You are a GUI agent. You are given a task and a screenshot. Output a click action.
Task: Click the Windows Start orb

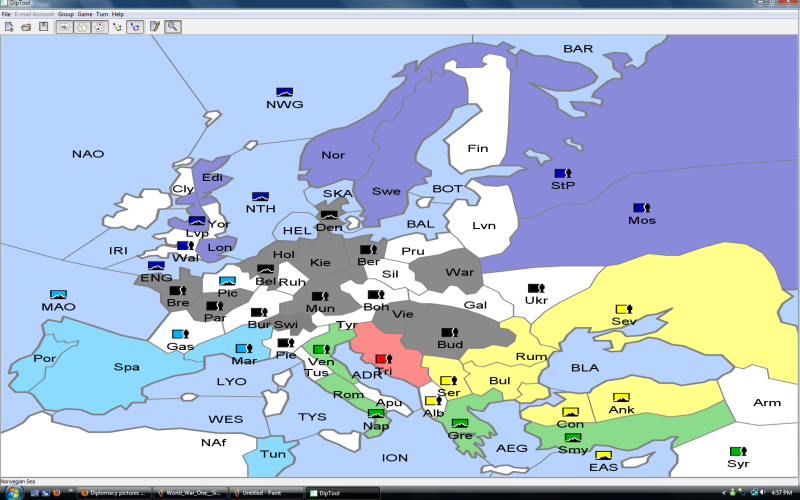[8, 493]
